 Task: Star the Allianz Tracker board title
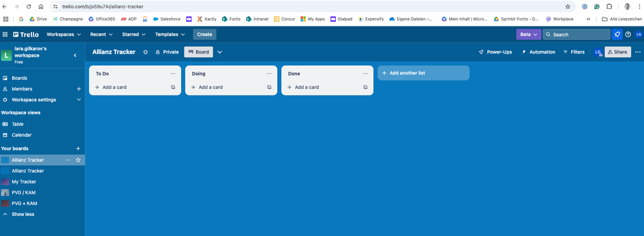pyautogui.click(x=146, y=52)
